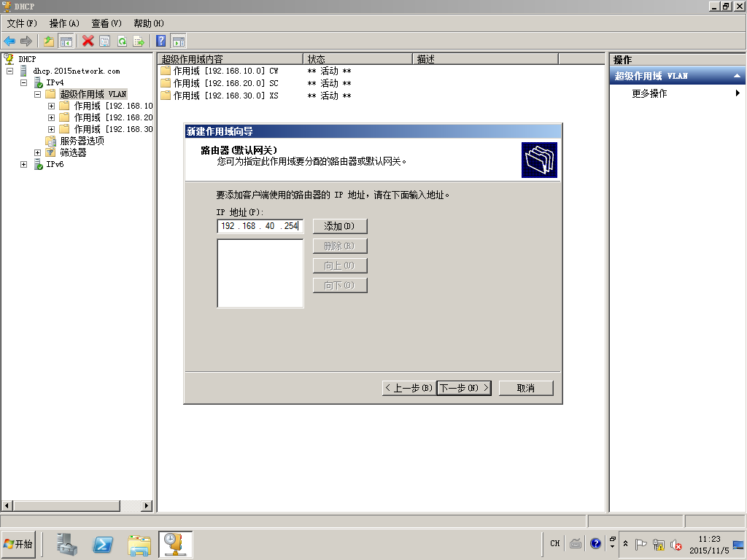Click the red X delete icon
Screen dimensions: 747x560
[x=88, y=42]
